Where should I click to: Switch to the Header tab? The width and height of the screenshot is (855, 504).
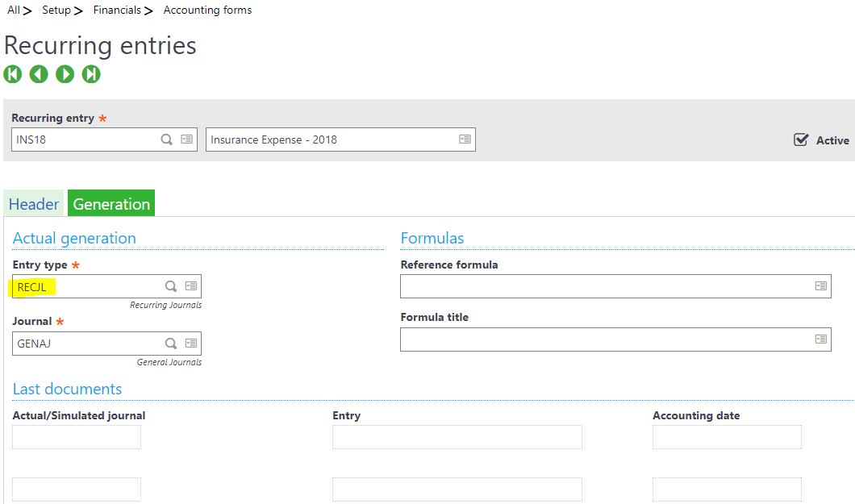33,203
